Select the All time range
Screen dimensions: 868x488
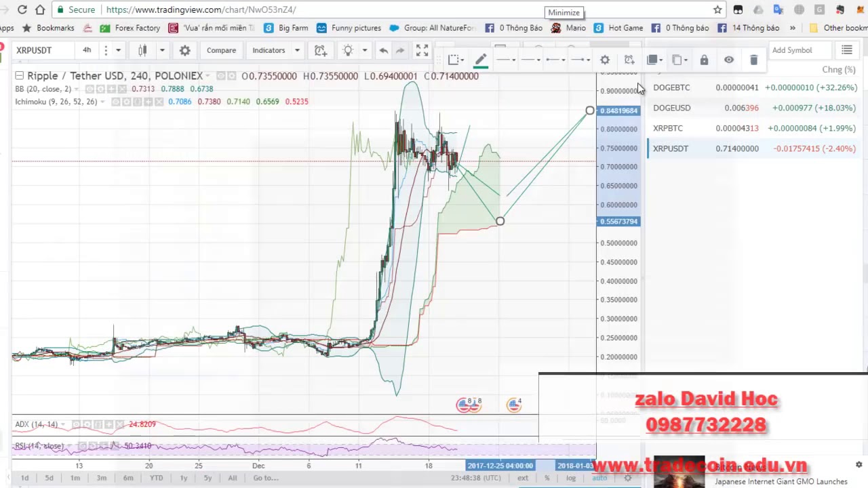point(233,478)
